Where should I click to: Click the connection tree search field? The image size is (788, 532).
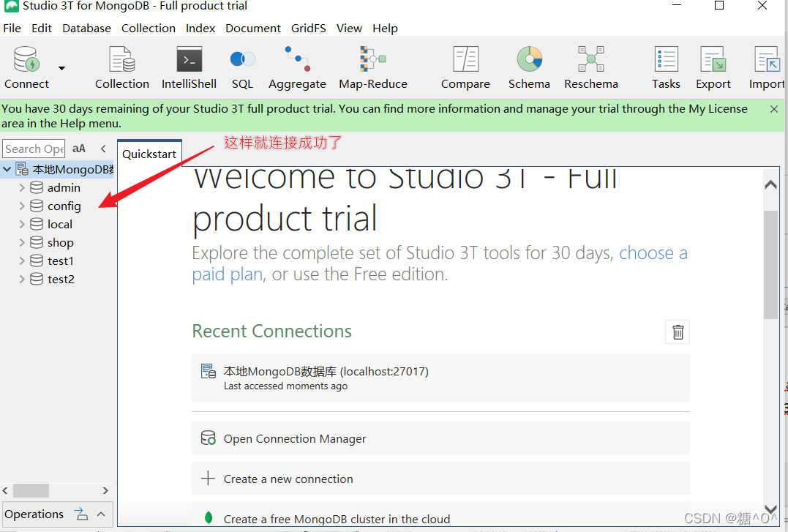coord(34,149)
